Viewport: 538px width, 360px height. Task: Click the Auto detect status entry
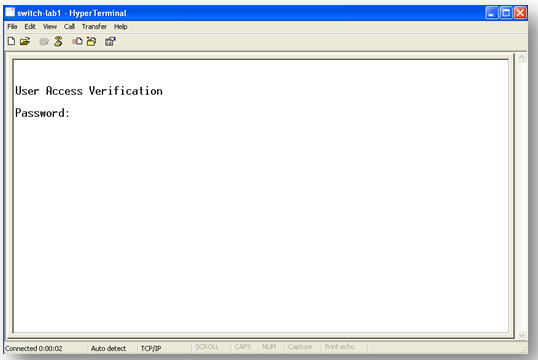(x=108, y=348)
